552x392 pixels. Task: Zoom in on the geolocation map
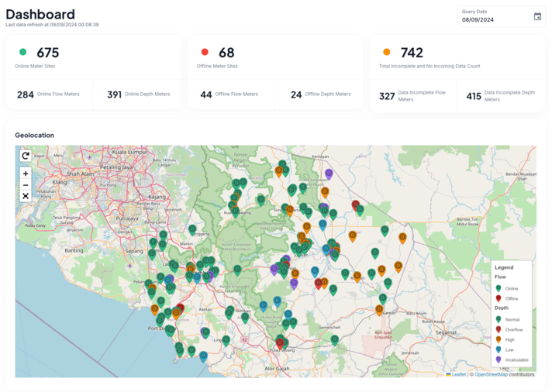click(x=26, y=174)
